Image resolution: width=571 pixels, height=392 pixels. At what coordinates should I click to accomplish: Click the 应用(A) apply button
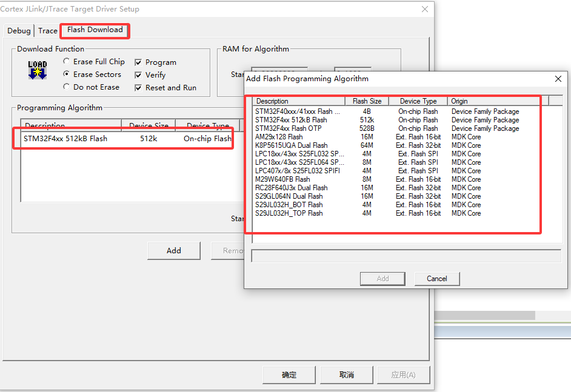(404, 374)
